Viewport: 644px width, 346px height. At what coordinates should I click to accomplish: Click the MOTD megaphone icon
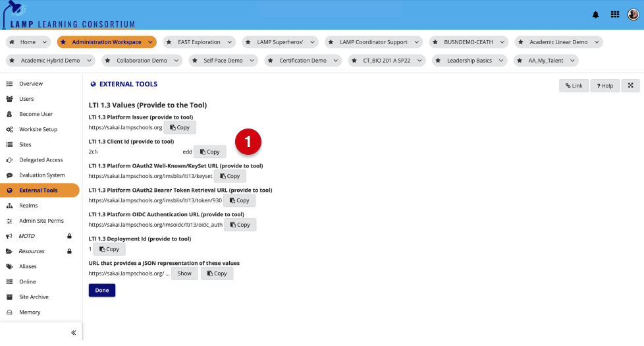click(x=9, y=237)
